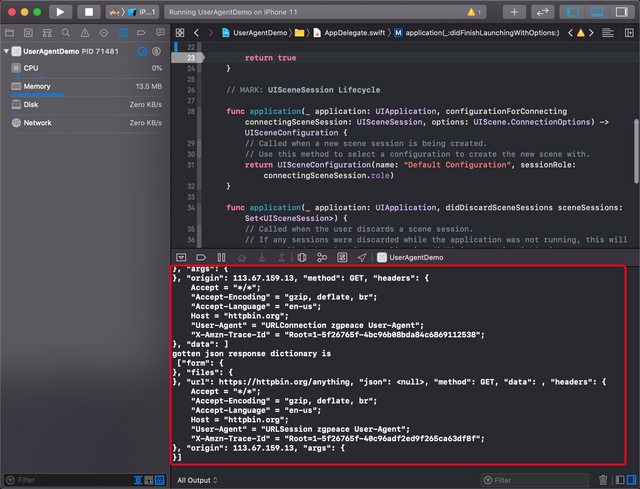Screen dimensions: 640x489
Task: Select the Disk gauge row
Action: [x=87, y=104]
